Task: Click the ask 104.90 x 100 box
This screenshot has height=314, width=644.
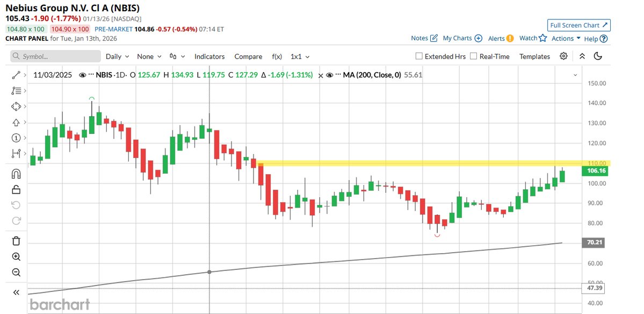Action: [70, 29]
